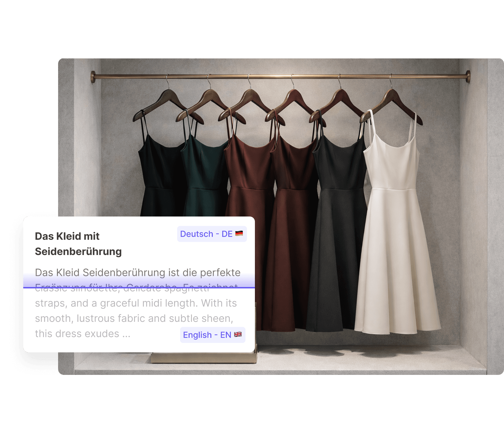The image size is (504, 433).
Task: Click the heading Das Kleid mit Seidenberührung
Action: tap(78, 243)
